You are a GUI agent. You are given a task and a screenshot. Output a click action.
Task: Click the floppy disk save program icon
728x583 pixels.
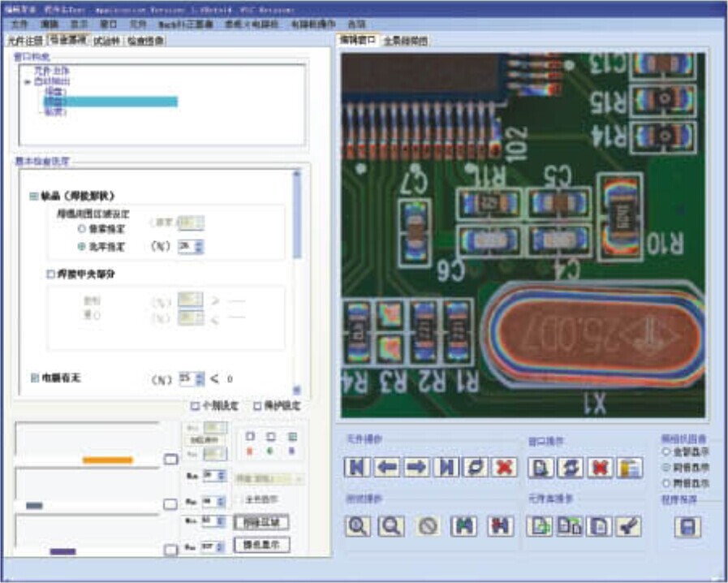point(687,528)
